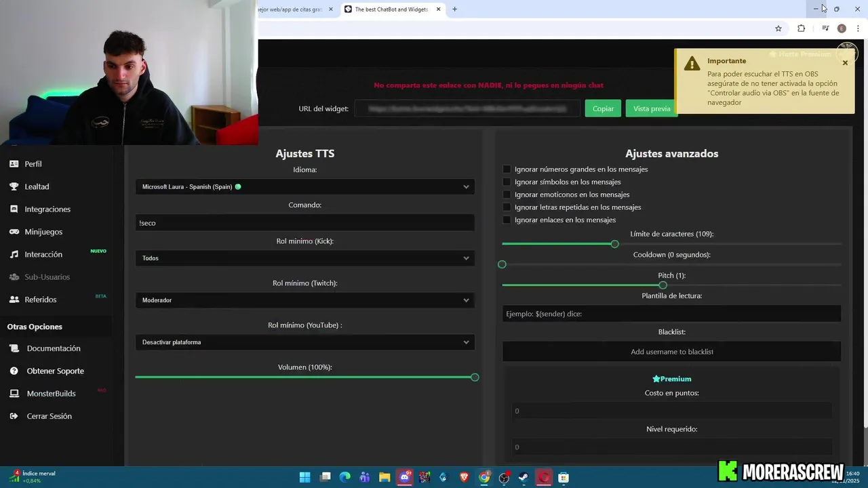This screenshot has width=868, height=488.
Task: Open Microsoft Teams from the taskbar
Action: [x=364, y=477]
